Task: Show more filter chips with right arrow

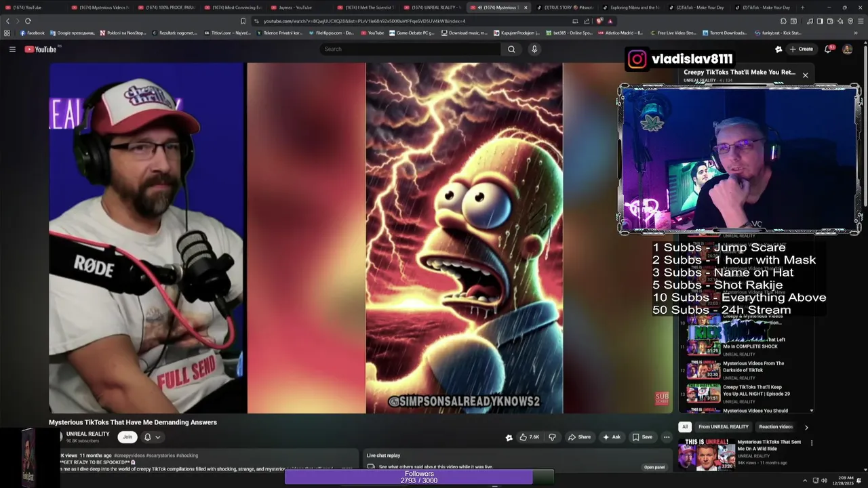Action: tap(806, 427)
